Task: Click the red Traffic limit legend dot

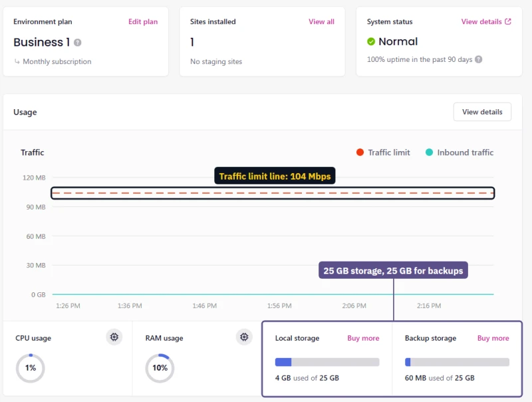Action: click(360, 152)
